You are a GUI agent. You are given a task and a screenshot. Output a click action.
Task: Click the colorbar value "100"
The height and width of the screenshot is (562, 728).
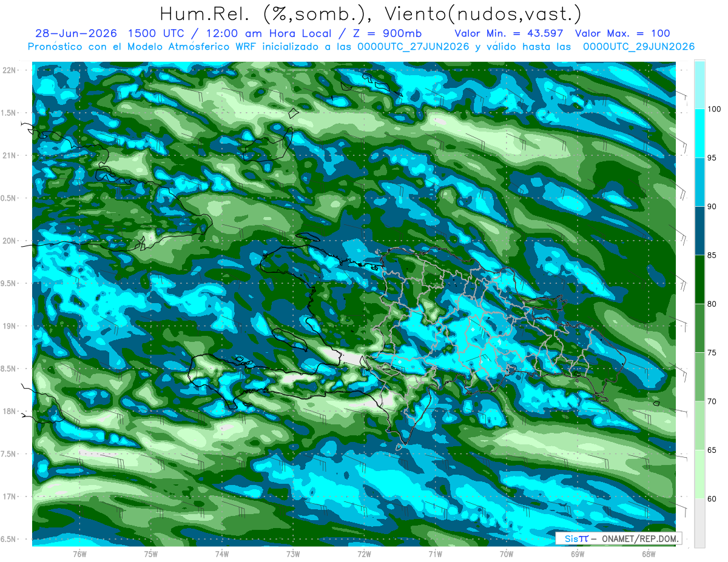point(714,109)
